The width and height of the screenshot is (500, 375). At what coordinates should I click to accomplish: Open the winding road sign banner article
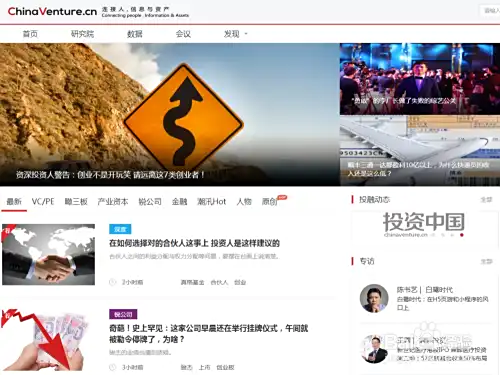(x=169, y=114)
